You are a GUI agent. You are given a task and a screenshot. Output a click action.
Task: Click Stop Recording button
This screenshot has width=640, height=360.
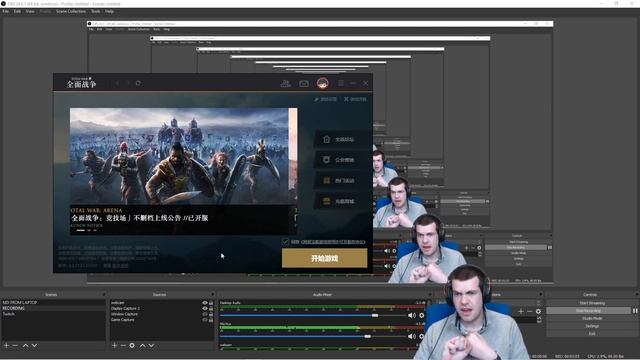pyautogui.click(x=589, y=311)
